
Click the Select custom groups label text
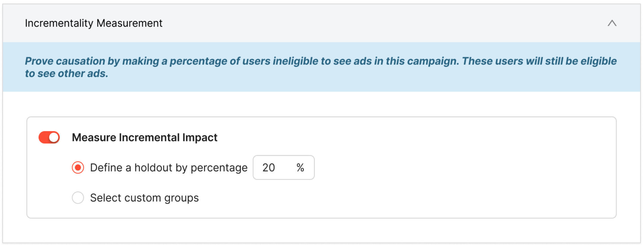pos(144,198)
